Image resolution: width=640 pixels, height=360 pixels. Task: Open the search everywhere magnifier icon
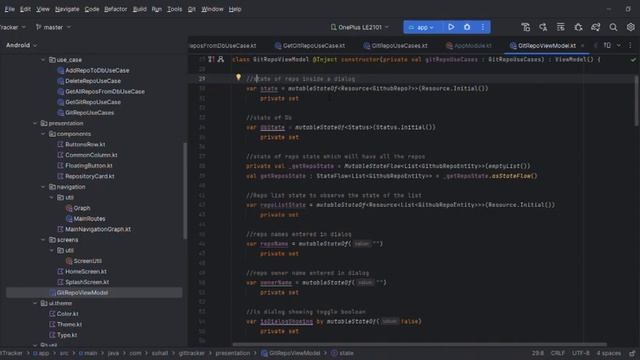coord(613,27)
